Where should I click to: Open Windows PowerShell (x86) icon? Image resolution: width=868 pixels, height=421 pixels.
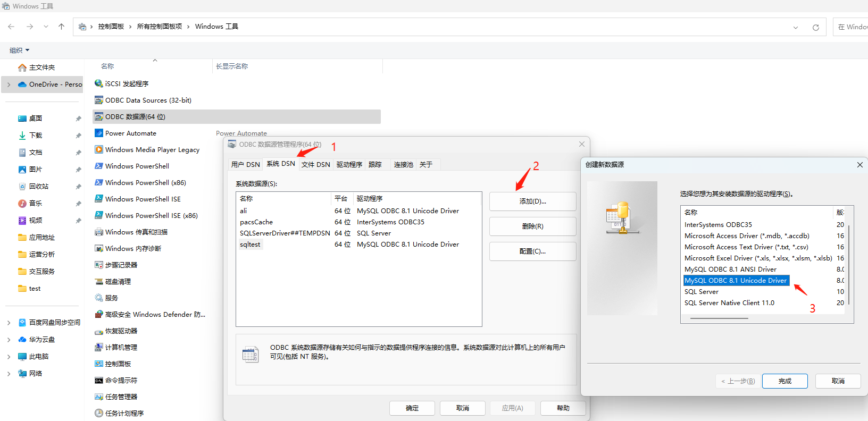pyautogui.click(x=98, y=182)
